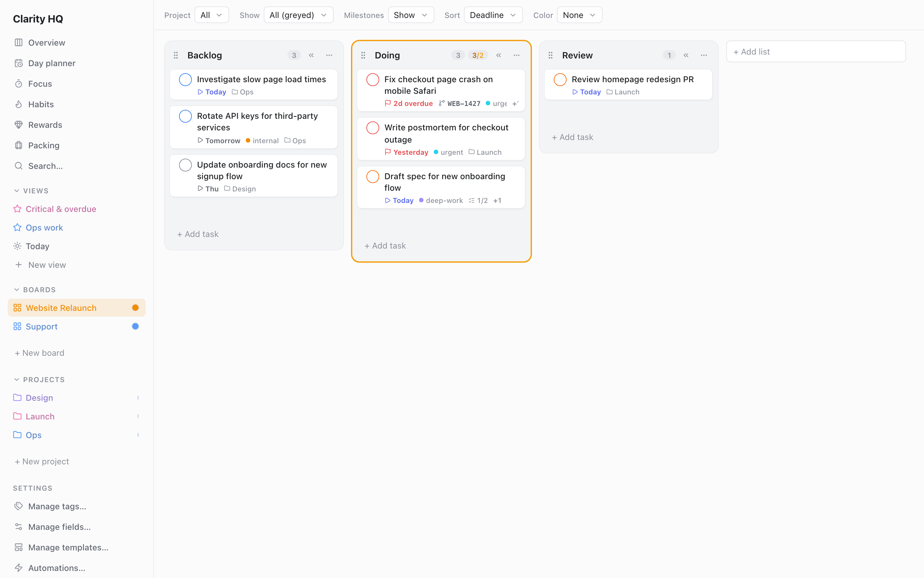Click the orange Website Relaunch color dot
The image size is (924, 578).
(135, 308)
